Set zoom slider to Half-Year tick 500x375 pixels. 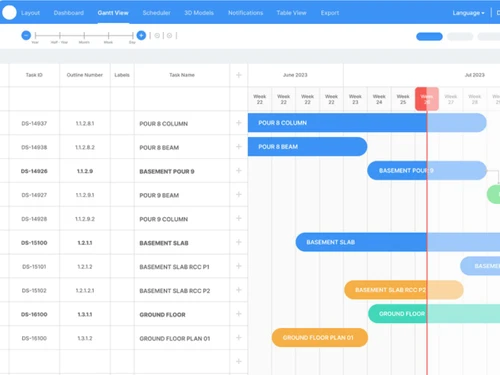pos(60,35)
